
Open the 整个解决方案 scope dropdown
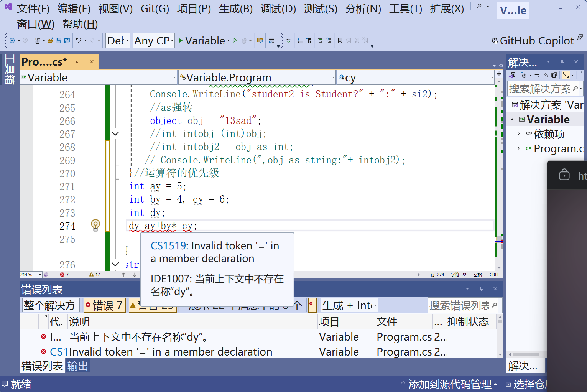point(51,305)
